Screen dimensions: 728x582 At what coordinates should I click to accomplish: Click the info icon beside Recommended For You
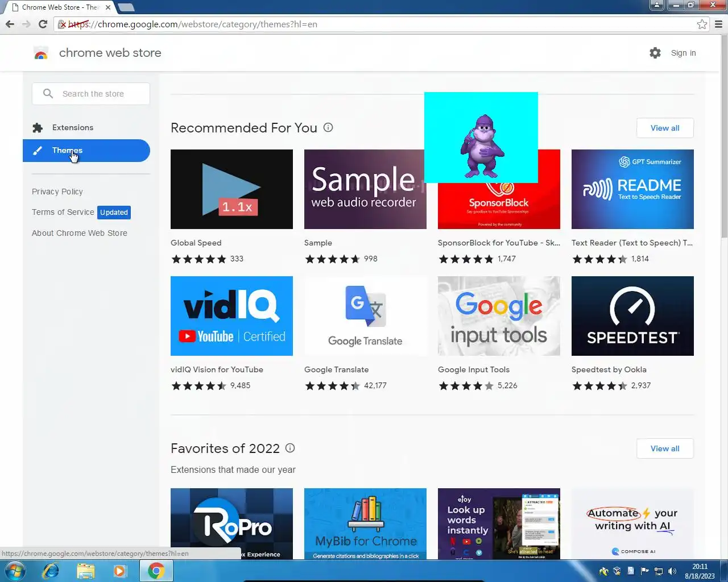pos(328,127)
